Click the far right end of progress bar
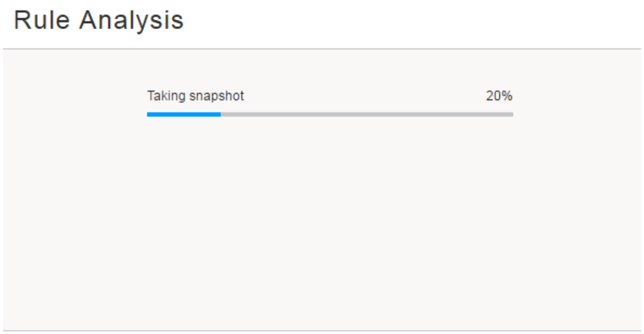The width and height of the screenshot is (644, 334). click(512, 114)
